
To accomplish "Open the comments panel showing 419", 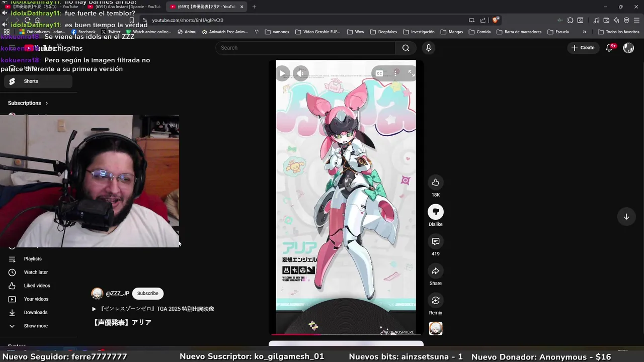I will 436,242.
